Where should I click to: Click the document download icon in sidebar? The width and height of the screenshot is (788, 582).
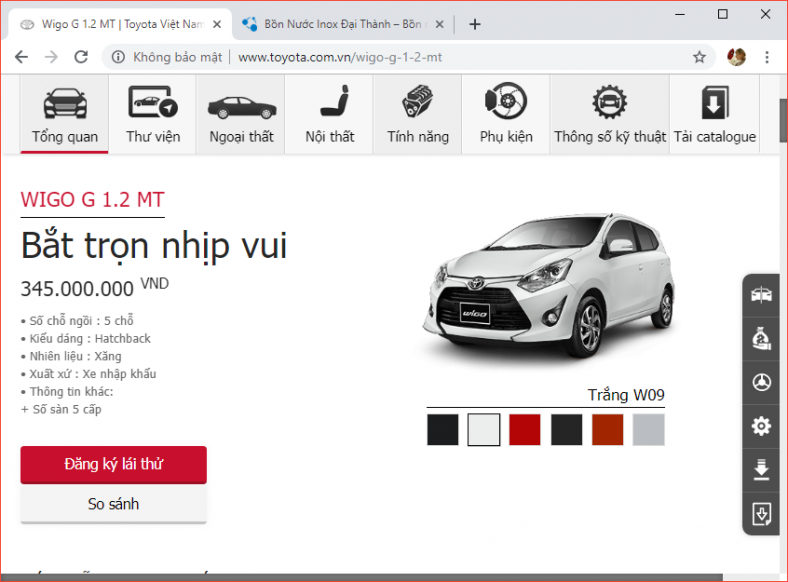pos(761,514)
